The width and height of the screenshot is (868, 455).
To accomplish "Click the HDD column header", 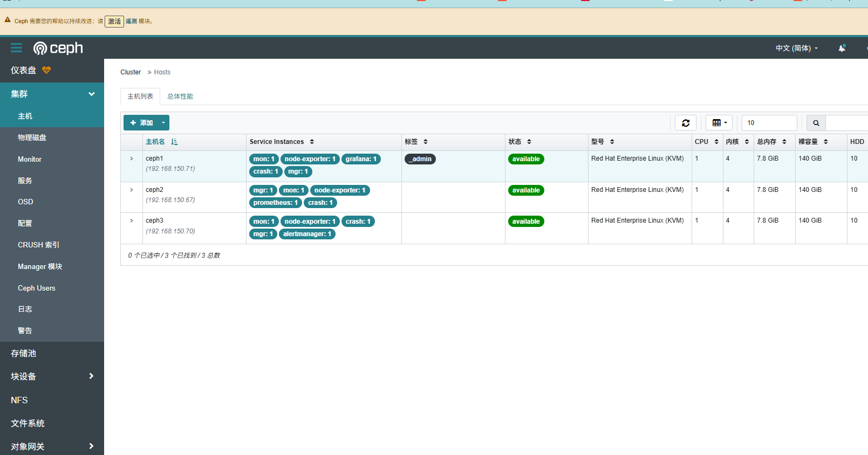I will tap(857, 142).
